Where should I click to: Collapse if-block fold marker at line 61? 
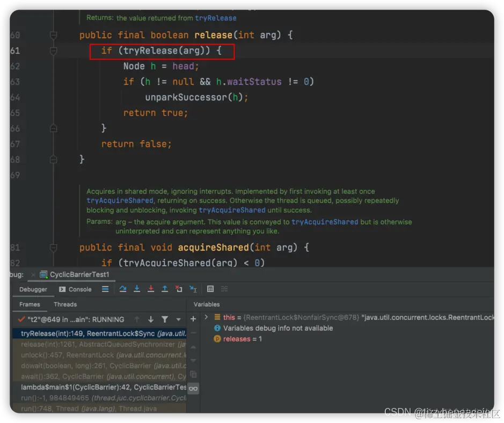point(53,51)
